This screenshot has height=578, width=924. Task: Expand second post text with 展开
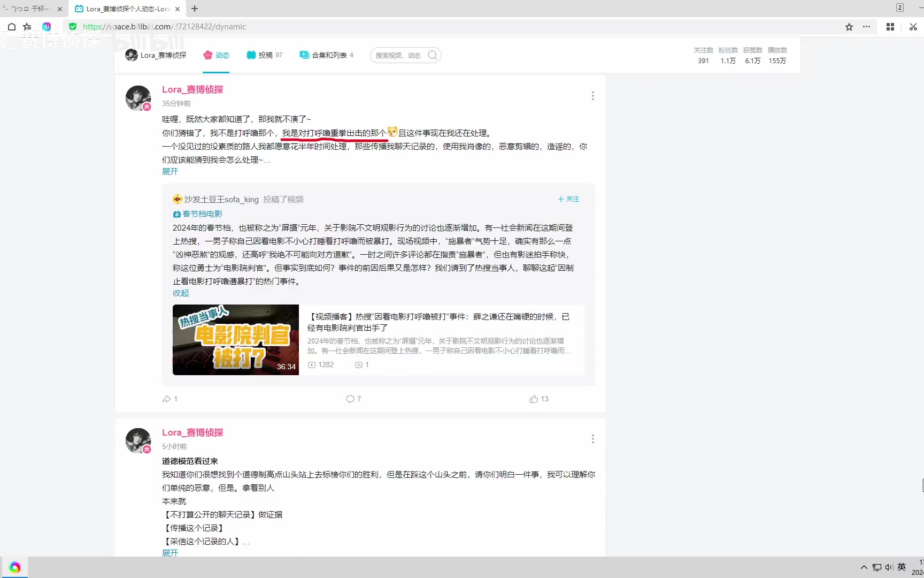pyautogui.click(x=170, y=552)
